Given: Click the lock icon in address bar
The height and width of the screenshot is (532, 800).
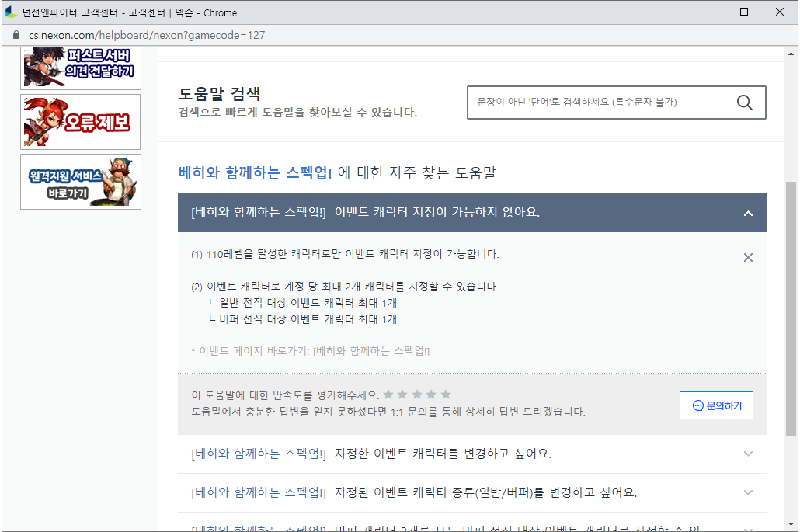Looking at the screenshot, I should (x=16, y=35).
